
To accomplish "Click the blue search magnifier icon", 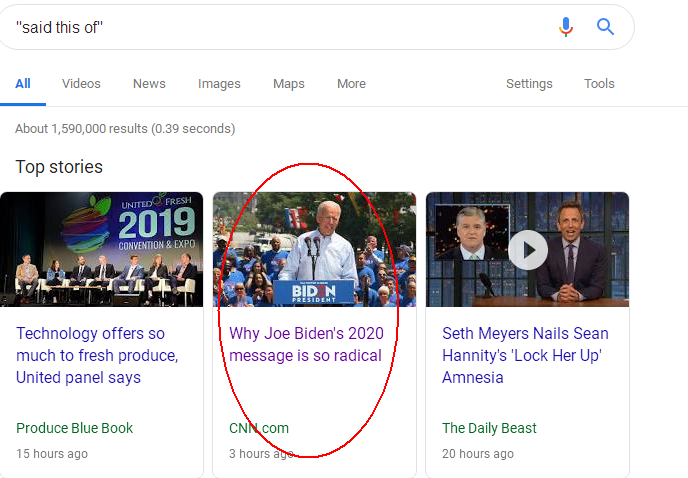I will tap(605, 27).
